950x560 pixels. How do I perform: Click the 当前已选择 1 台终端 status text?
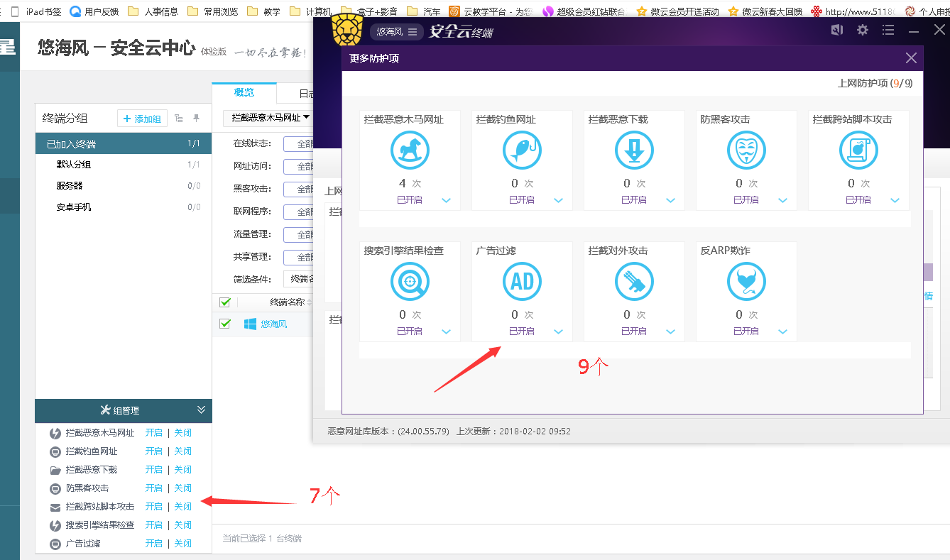(262, 539)
